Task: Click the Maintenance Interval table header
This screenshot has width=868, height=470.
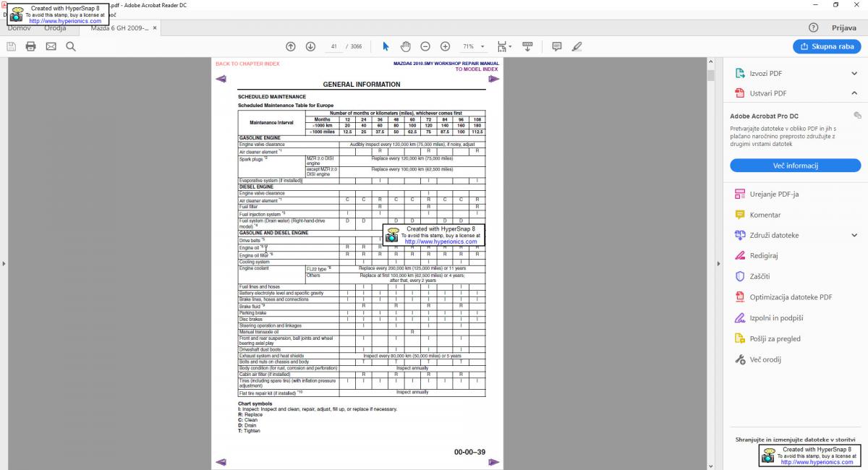Action: point(271,123)
